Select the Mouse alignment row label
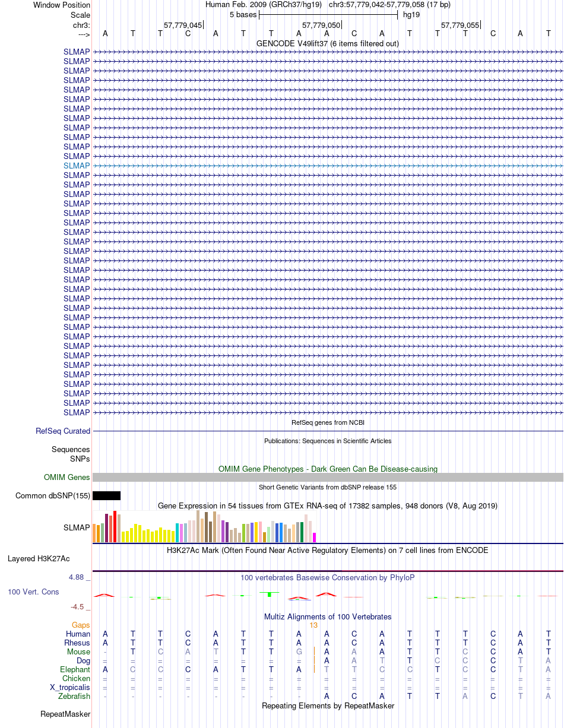Screen dimensions: 564x728 [x=78, y=651]
